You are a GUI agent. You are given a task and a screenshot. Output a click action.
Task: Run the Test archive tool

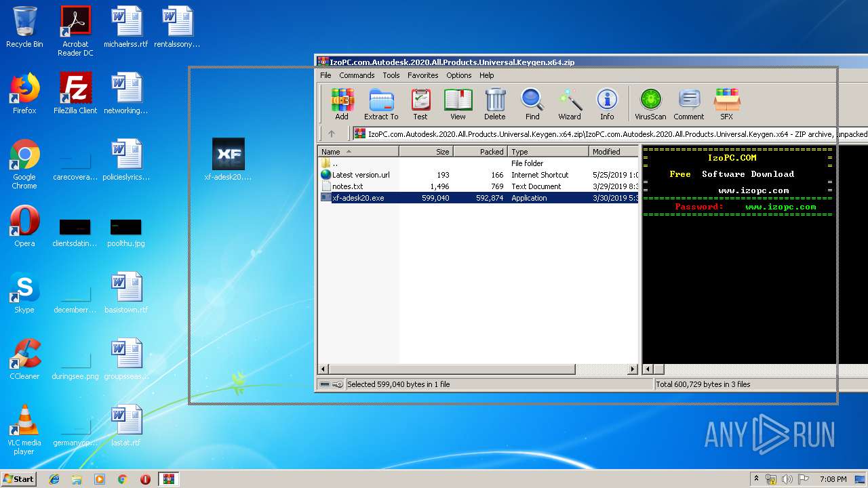pos(420,104)
